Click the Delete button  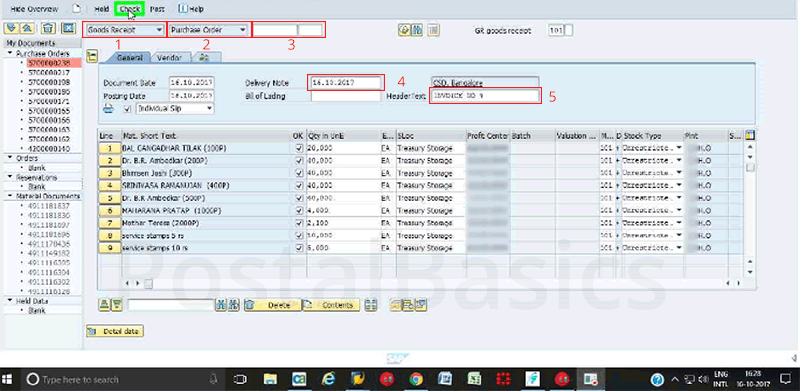click(x=272, y=305)
